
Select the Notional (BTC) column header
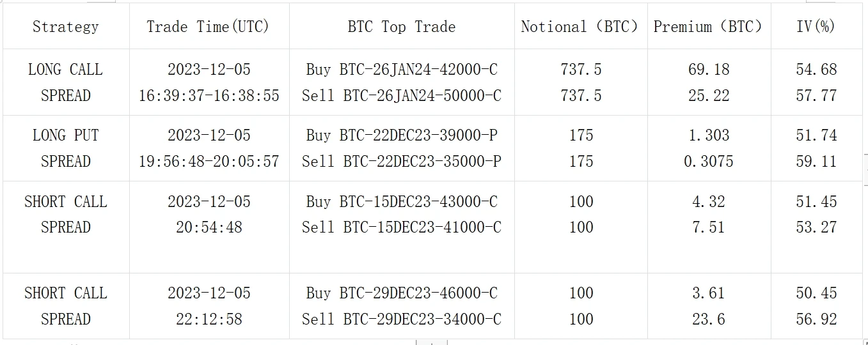click(x=580, y=27)
